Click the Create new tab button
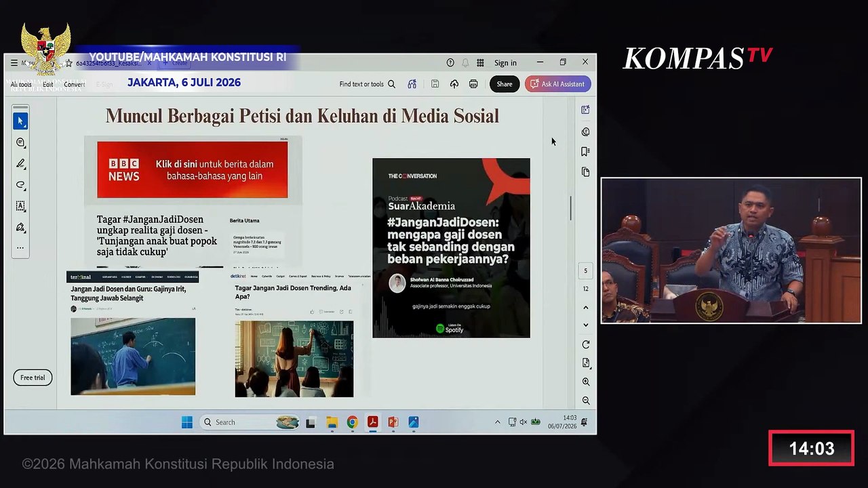868x488 pixels. pyautogui.click(x=175, y=63)
